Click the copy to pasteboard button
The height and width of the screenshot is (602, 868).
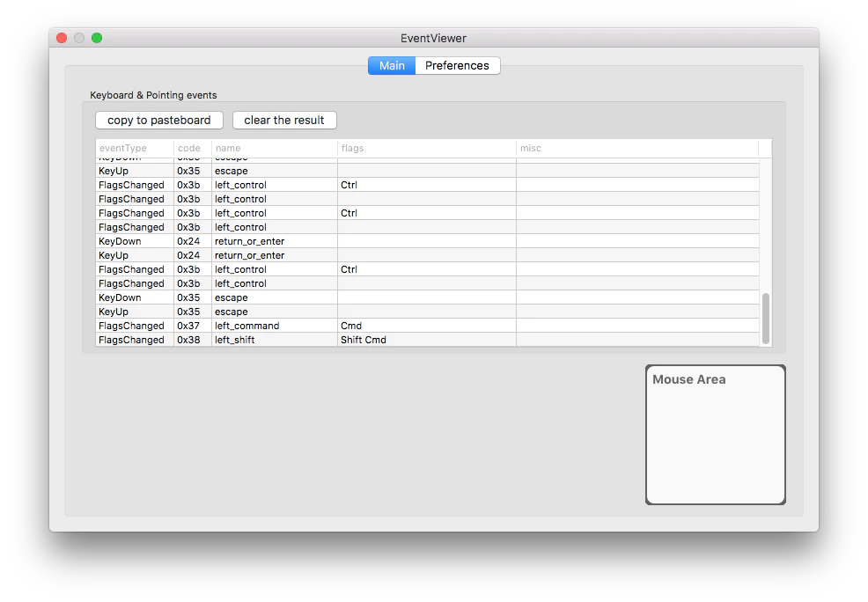pyautogui.click(x=158, y=120)
